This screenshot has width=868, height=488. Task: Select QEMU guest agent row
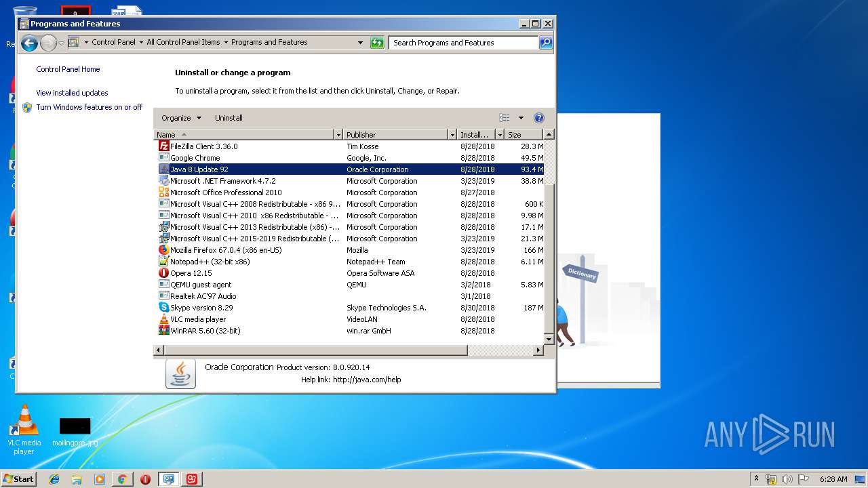point(349,285)
